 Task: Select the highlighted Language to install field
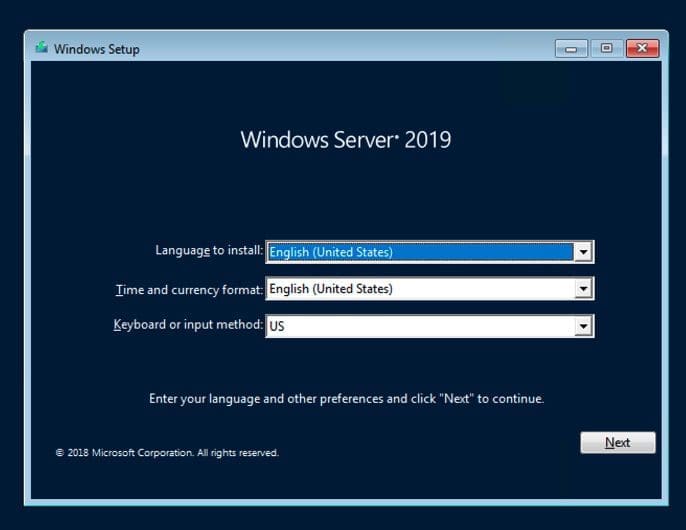tap(420, 252)
